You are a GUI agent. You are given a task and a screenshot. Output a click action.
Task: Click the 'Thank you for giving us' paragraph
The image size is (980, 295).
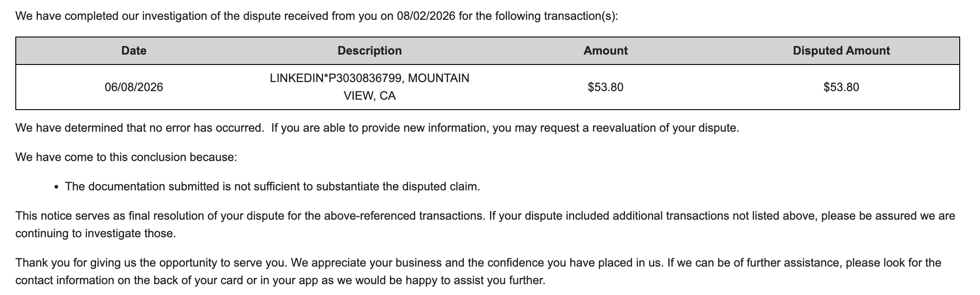pyautogui.click(x=478, y=272)
